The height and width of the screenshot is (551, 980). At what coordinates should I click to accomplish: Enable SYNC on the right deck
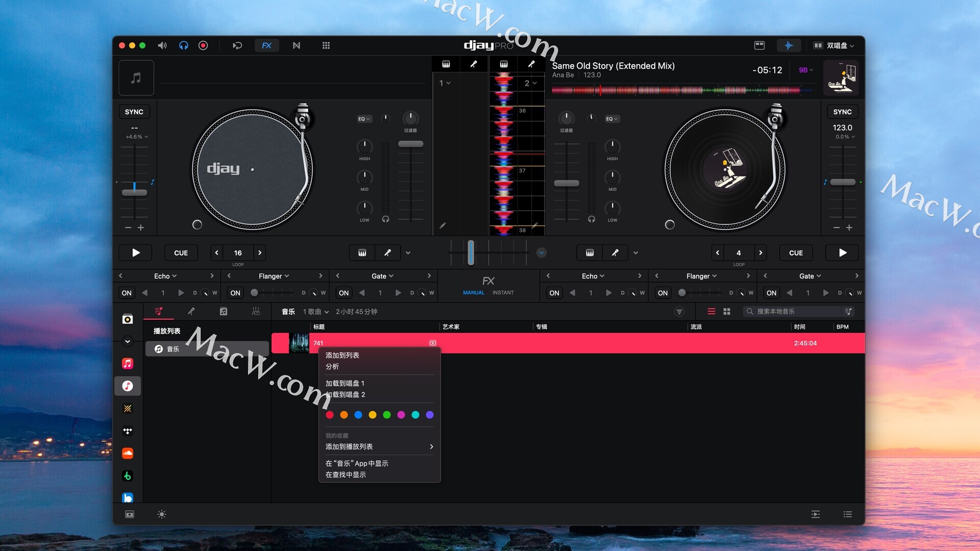(x=842, y=112)
